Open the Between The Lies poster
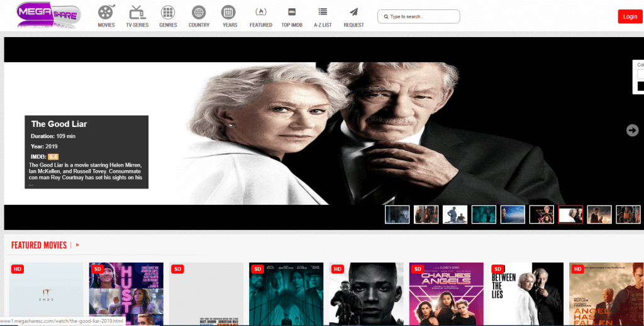 (x=526, y=293)
